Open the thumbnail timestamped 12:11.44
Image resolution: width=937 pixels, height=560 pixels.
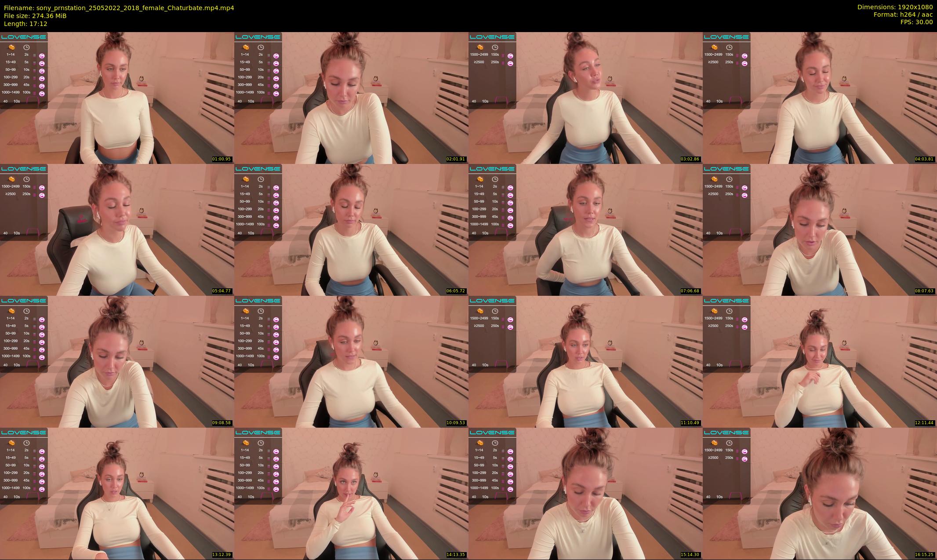tap(820, 362)
